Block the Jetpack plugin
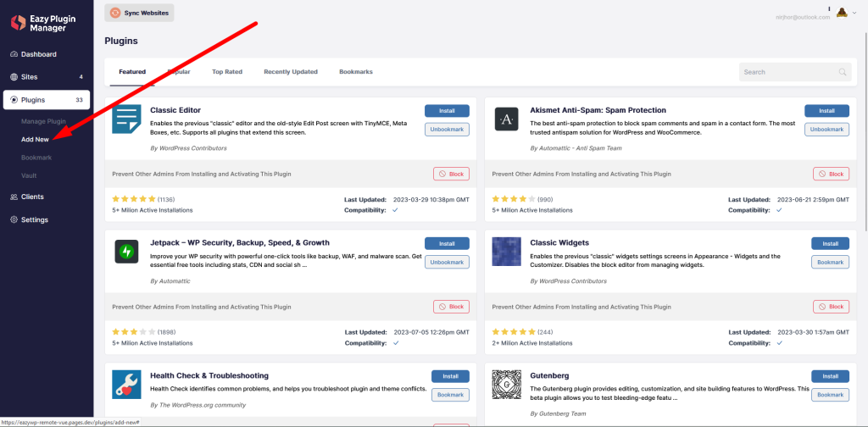868x427 pixels. pos(451,307)
